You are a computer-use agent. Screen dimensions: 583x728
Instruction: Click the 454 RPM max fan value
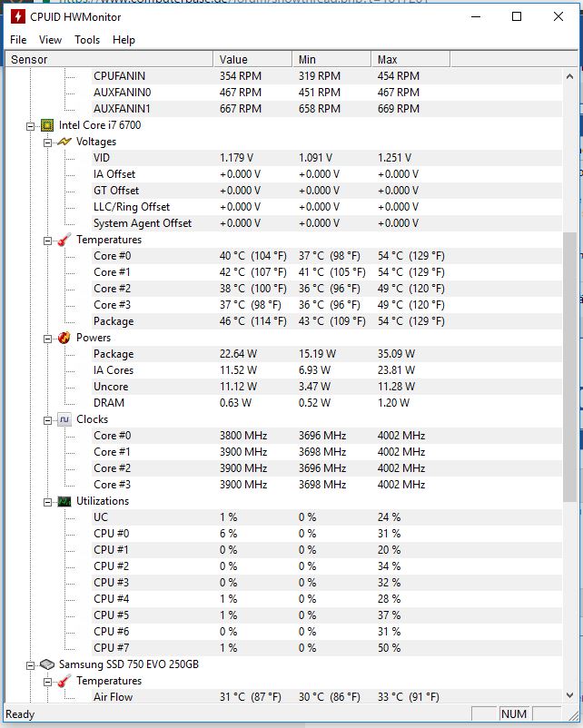pos(398,76)
